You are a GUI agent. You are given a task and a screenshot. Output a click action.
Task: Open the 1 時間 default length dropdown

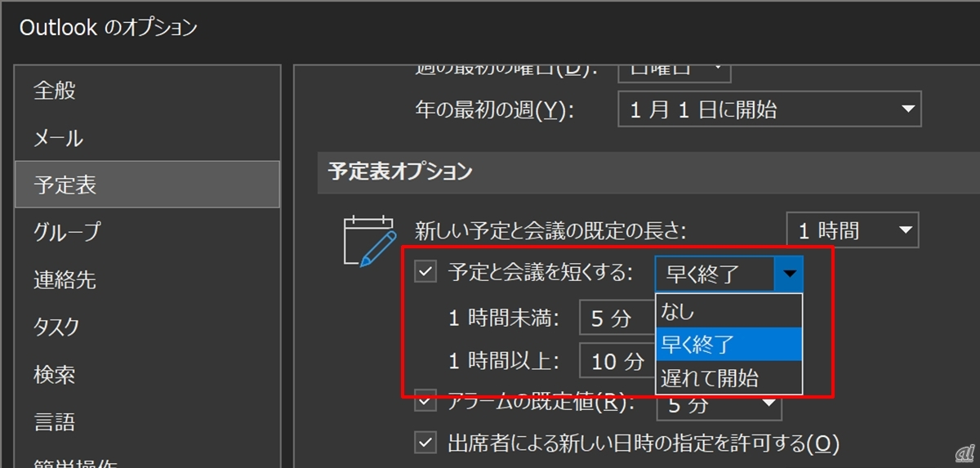tap(853, 230)
